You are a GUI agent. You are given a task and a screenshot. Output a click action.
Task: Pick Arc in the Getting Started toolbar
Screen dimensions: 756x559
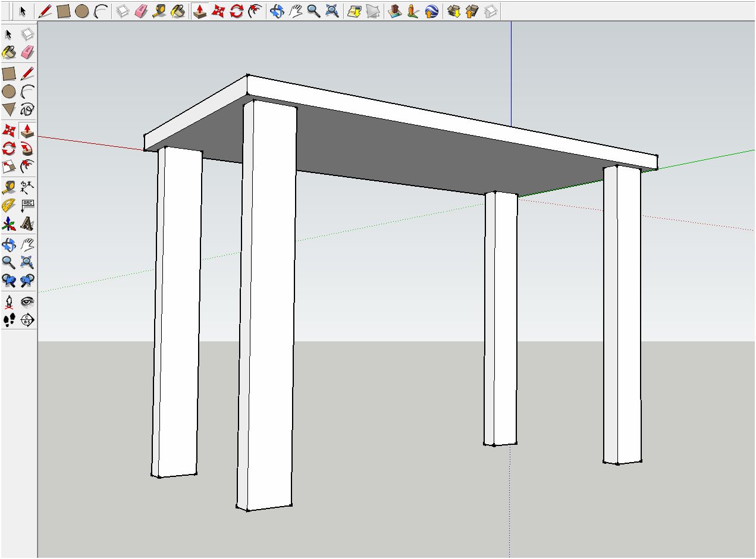(x=101, y=11)
